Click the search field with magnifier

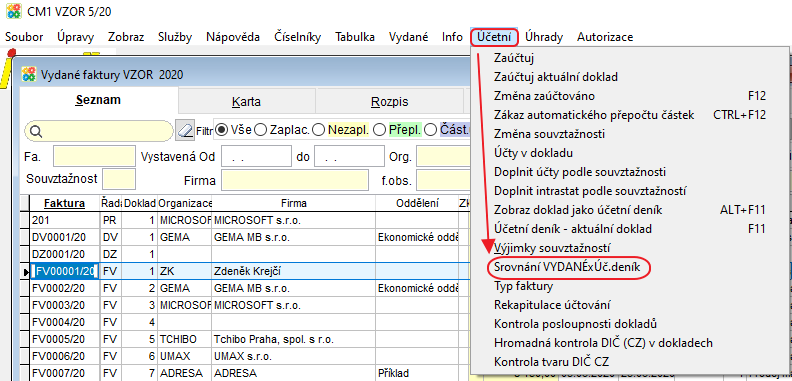click(98, 131)
